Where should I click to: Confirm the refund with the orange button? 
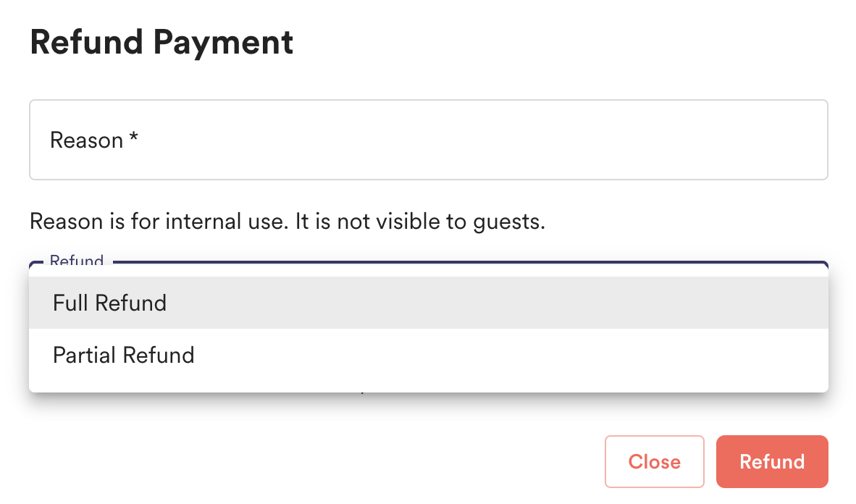coord(771,461)
